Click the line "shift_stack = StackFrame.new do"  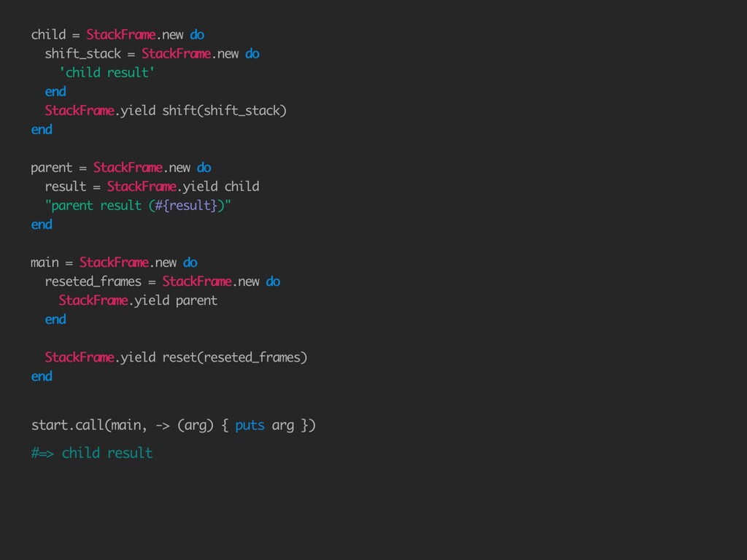(x=152, y=54)
